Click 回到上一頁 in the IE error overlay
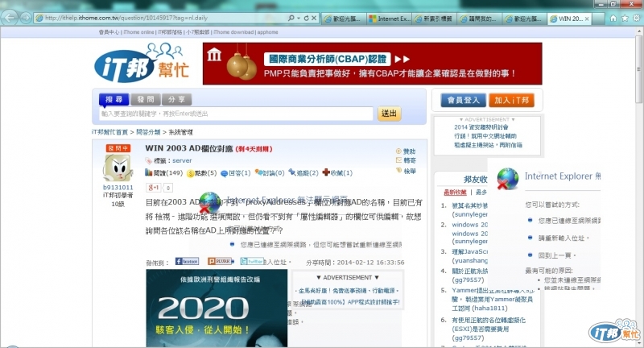 pyautogui.click(x=556, y=255)
